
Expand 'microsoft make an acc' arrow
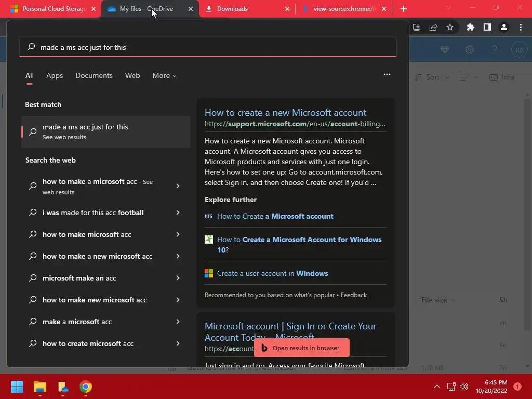[178, 278]
